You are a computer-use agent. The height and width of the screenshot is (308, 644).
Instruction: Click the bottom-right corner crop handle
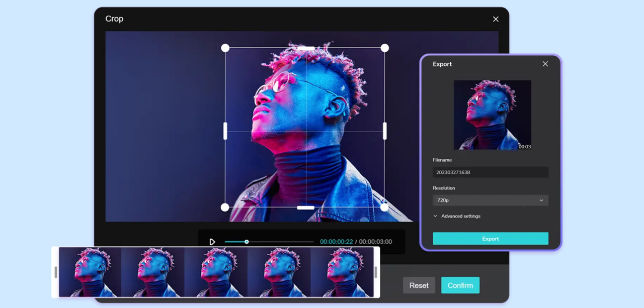point(384,207)
